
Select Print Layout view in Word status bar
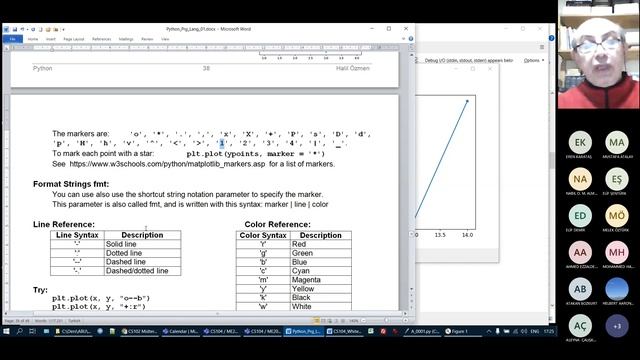316,321
